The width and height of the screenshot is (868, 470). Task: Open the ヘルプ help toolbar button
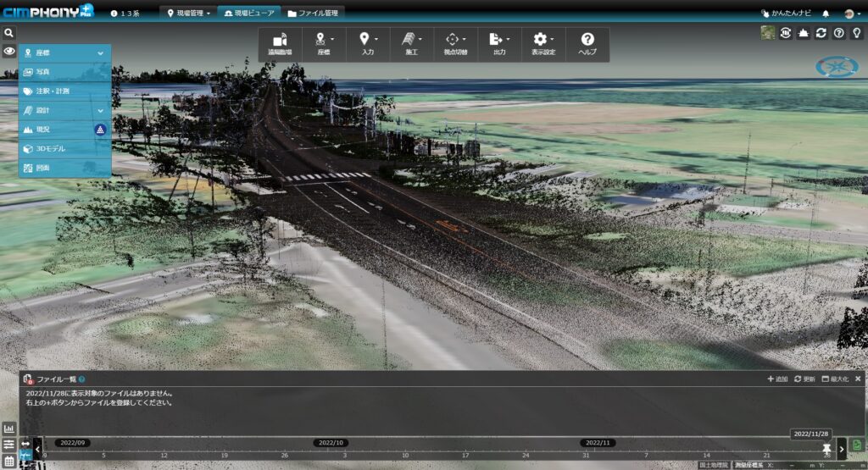[x=587, y=44]
